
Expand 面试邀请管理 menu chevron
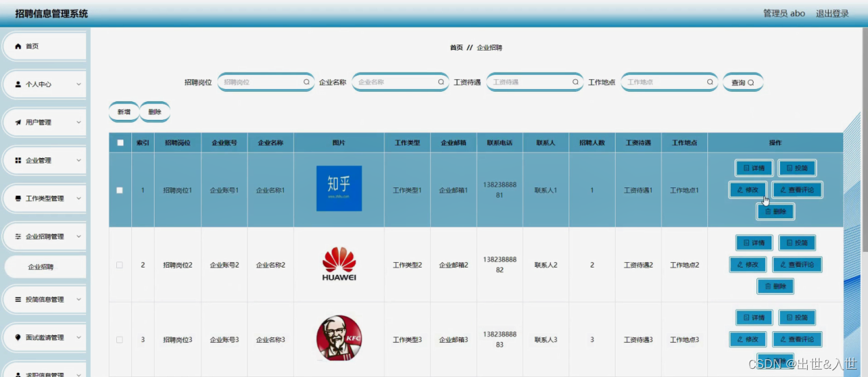tap(79, 338)
